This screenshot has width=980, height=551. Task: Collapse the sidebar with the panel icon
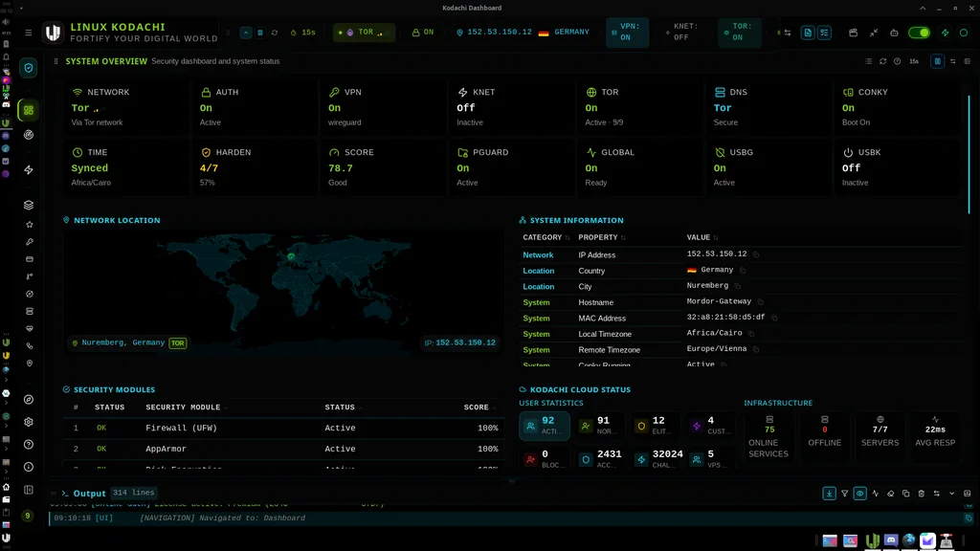pyautogui.click(x=29, y=490)
